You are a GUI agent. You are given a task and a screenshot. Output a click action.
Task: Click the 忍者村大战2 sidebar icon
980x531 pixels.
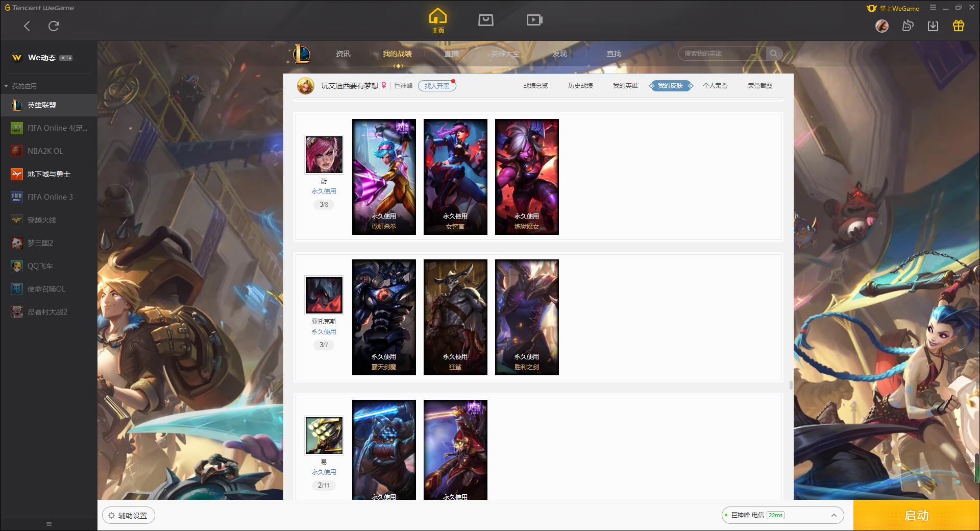tap(17, 312)
